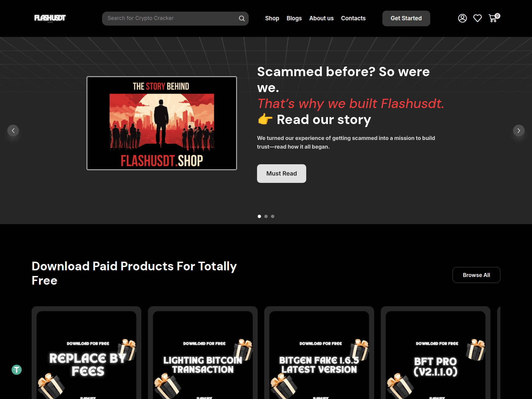This screenshot has height=399, width=532.
Task: Open the Blogs menu item
Action: tap(294, 18)
